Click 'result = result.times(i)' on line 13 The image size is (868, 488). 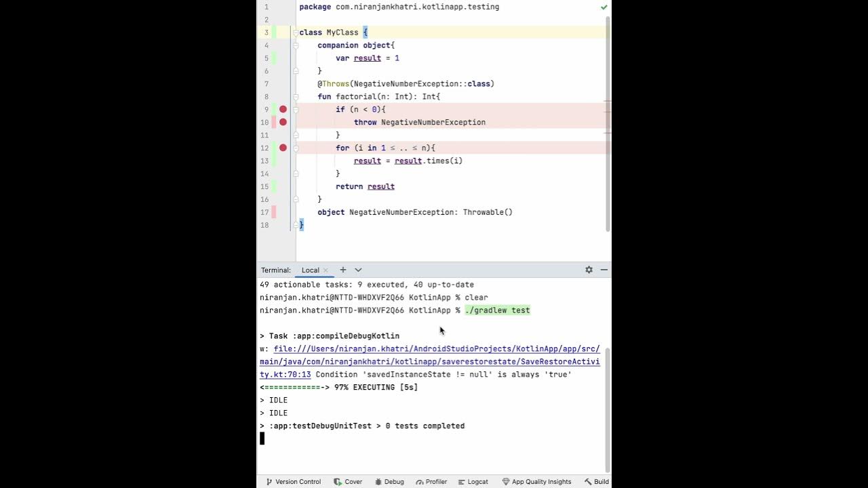tap(408, 161)
